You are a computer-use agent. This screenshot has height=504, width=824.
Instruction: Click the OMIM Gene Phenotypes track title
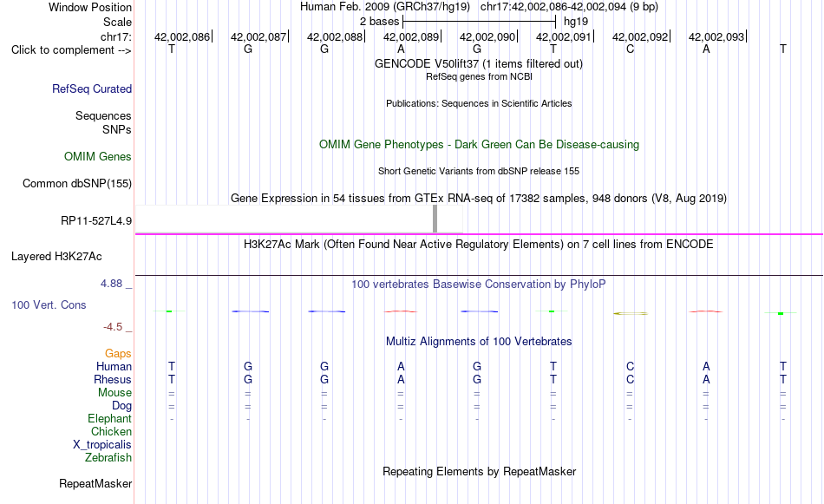tap(479, 145)
